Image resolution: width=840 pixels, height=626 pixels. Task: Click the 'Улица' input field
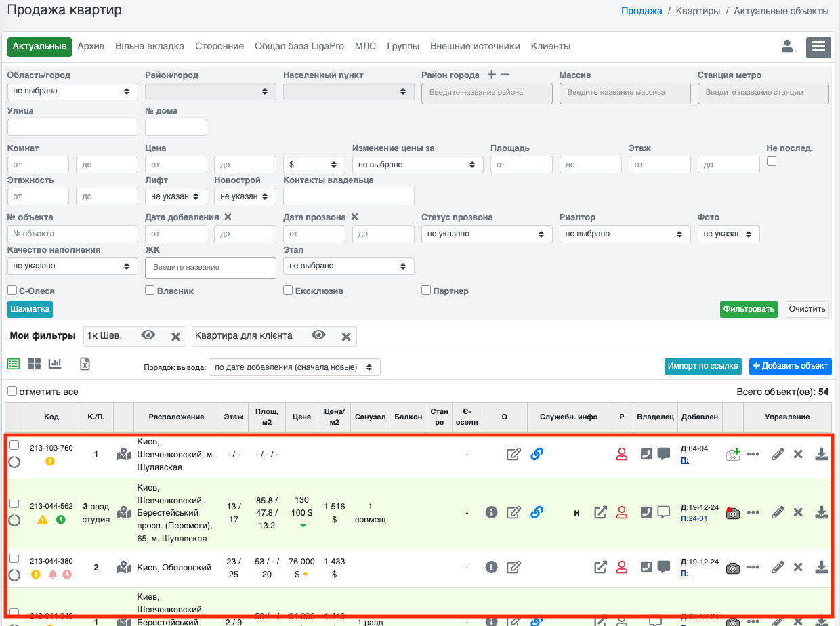tap(72, 127)
